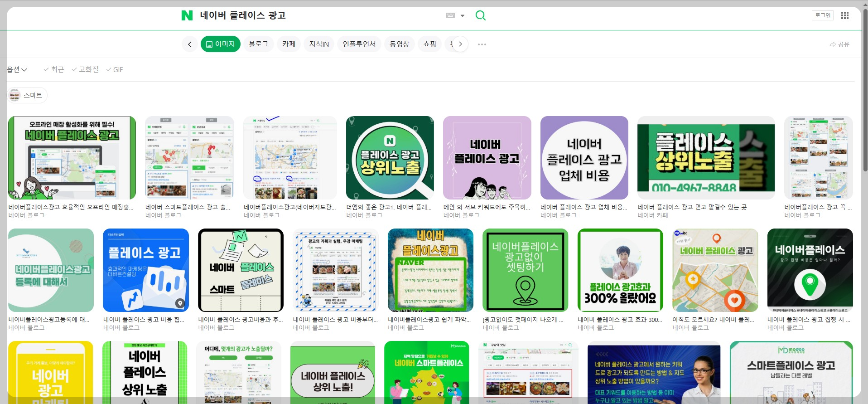868x404 pixels.
Task: Switch to the 동영상 tab
Action: pos(400,44)
